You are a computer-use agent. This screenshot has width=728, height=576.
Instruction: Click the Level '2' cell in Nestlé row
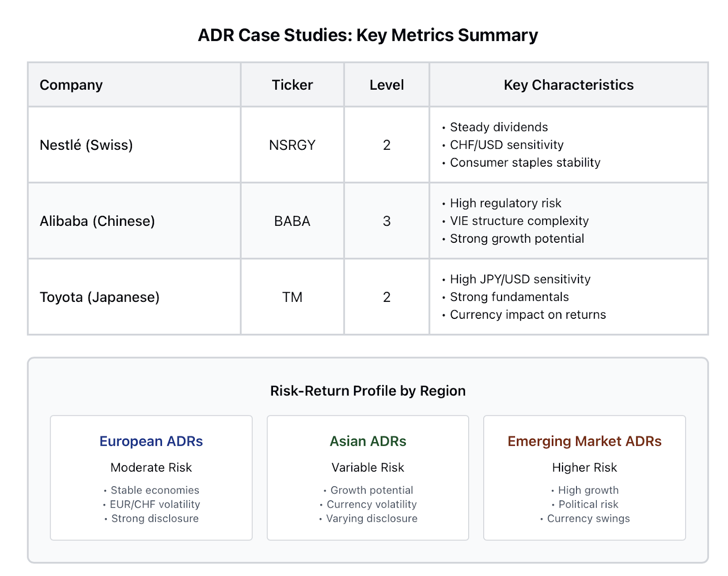tap(386, 145)
